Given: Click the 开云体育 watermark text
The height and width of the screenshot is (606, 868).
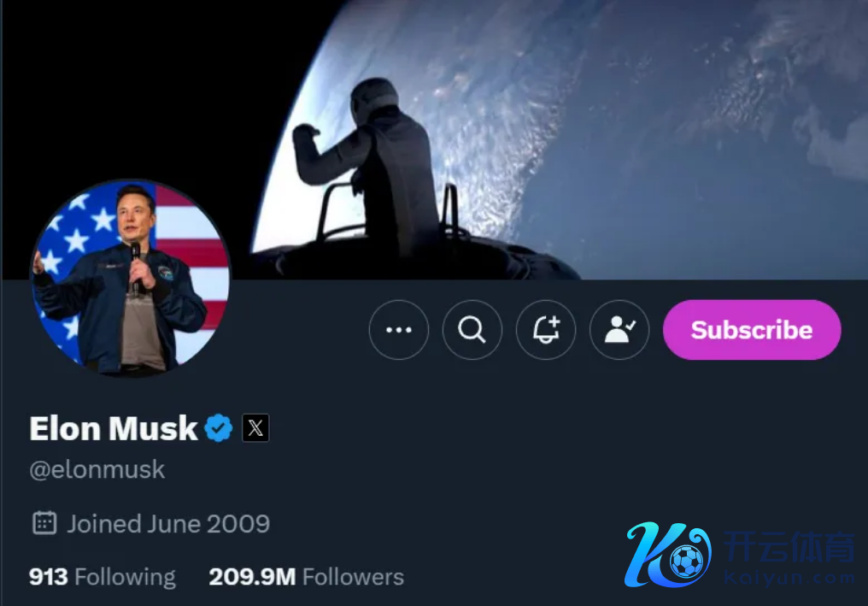Looking at the screenshot, I should [x=789, y=546].
